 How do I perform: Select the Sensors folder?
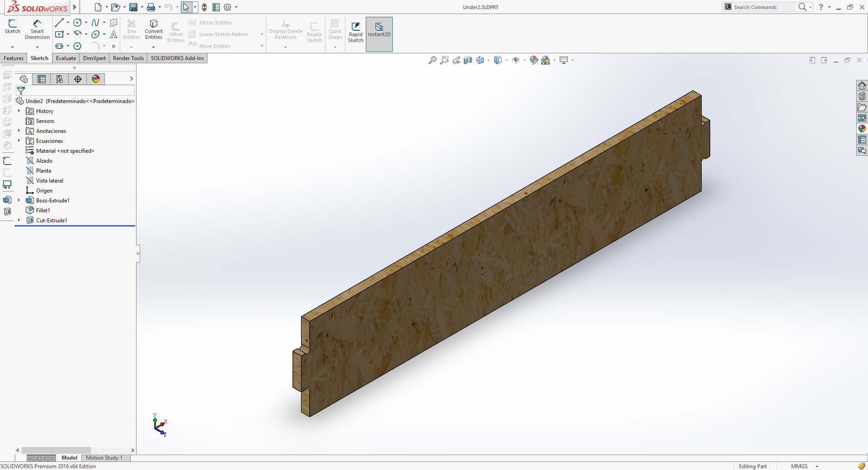(45, 121)
